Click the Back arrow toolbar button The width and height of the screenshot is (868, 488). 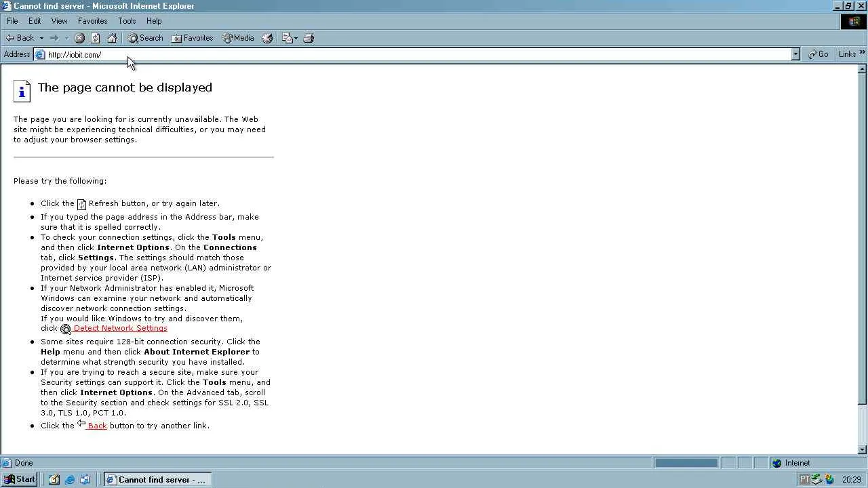20,38
